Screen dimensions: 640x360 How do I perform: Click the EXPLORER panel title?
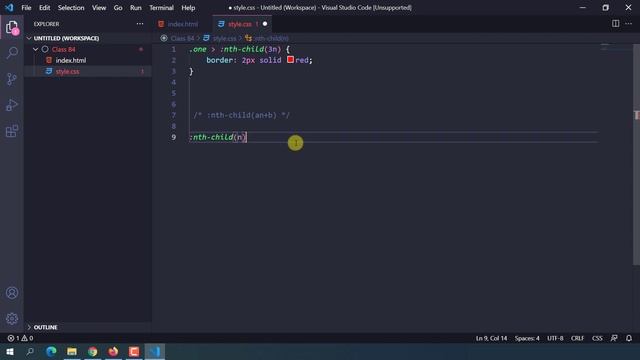[x=47, y=24]
